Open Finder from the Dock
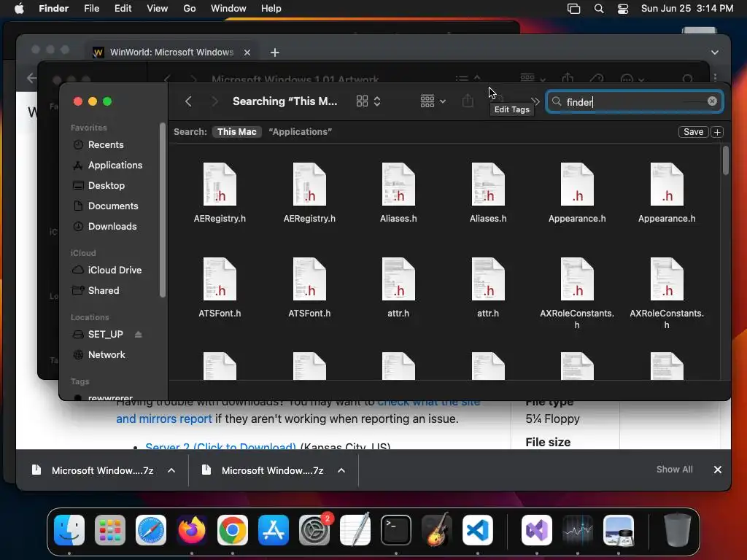The image size is (747, 560). click(x=69, y=530)
